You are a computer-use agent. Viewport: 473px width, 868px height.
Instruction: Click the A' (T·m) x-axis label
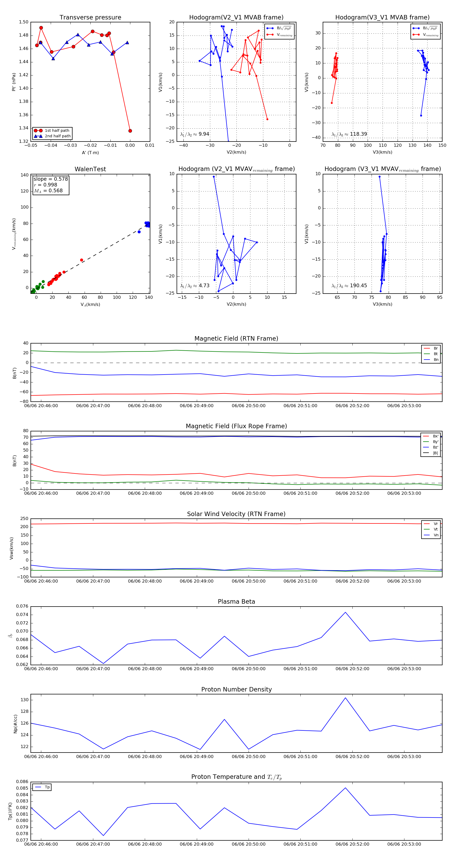pyautogui.click(x=90, y=153)
